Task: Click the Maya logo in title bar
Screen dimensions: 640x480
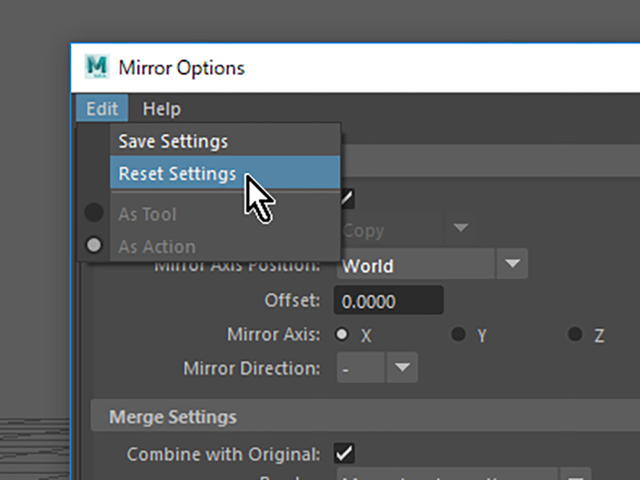Action: [x=97, y=67]
